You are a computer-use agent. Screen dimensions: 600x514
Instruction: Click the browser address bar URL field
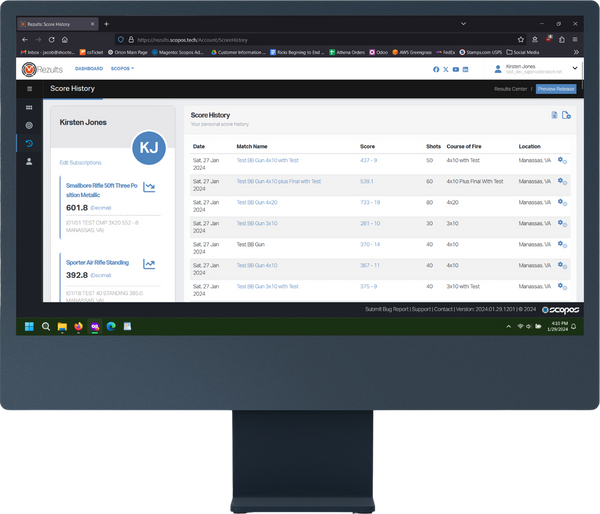click(250, 38)
